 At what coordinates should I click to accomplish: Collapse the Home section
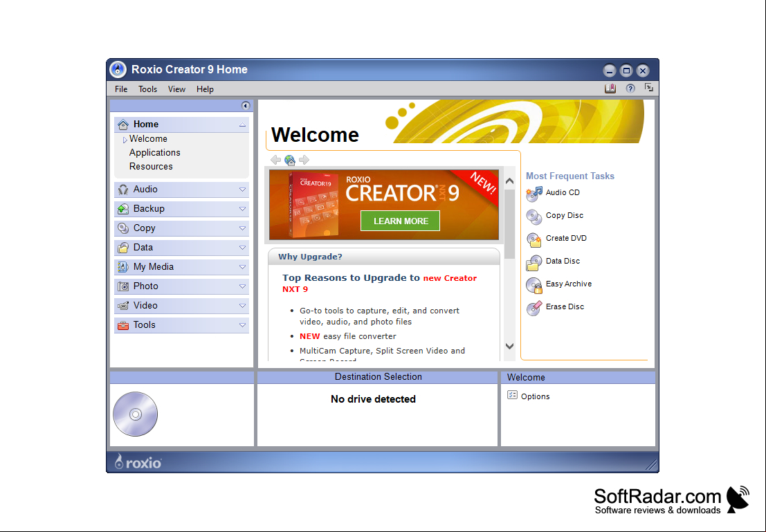coord(242,125)
